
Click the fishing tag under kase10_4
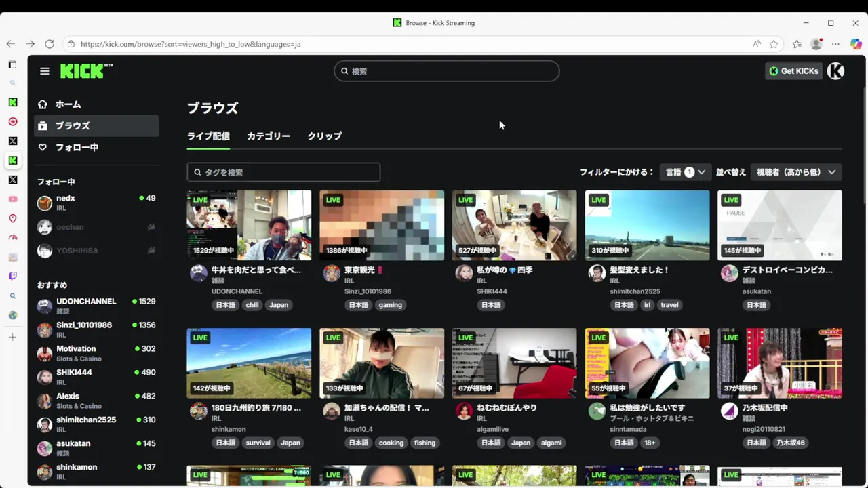(425, 443)
